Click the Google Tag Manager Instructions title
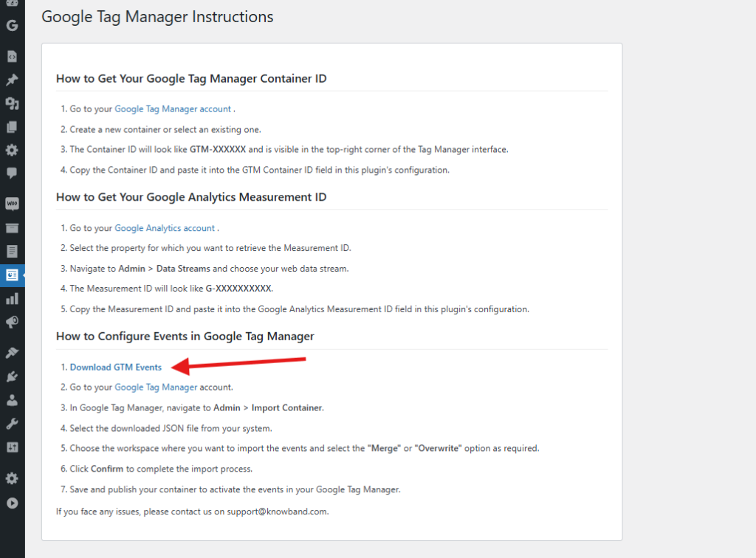This screenshot has height=558, width=756. click(157, 17)
